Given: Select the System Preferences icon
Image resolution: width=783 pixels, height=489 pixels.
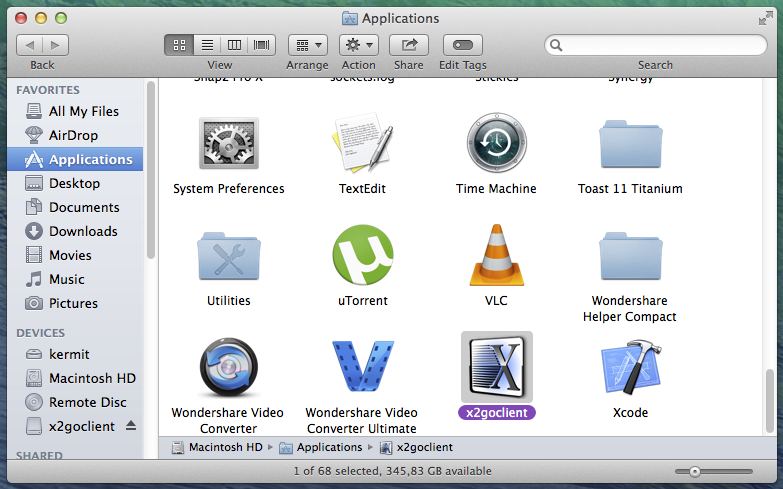Looking at the screenshot, I should [x=228, y=144].
